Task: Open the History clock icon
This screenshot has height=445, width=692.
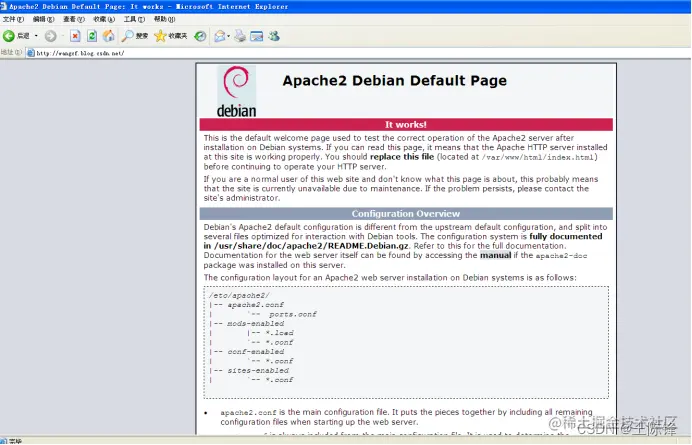Action: tap(200, 36)
